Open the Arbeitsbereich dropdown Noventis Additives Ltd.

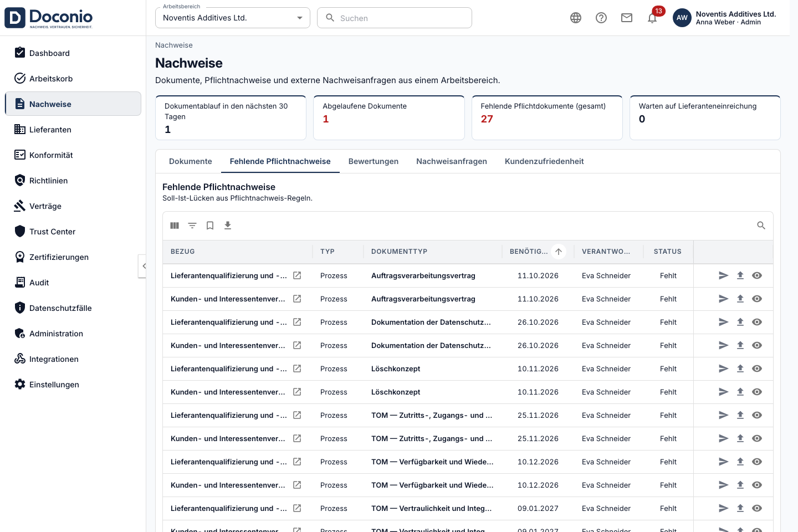coord(233,18)
